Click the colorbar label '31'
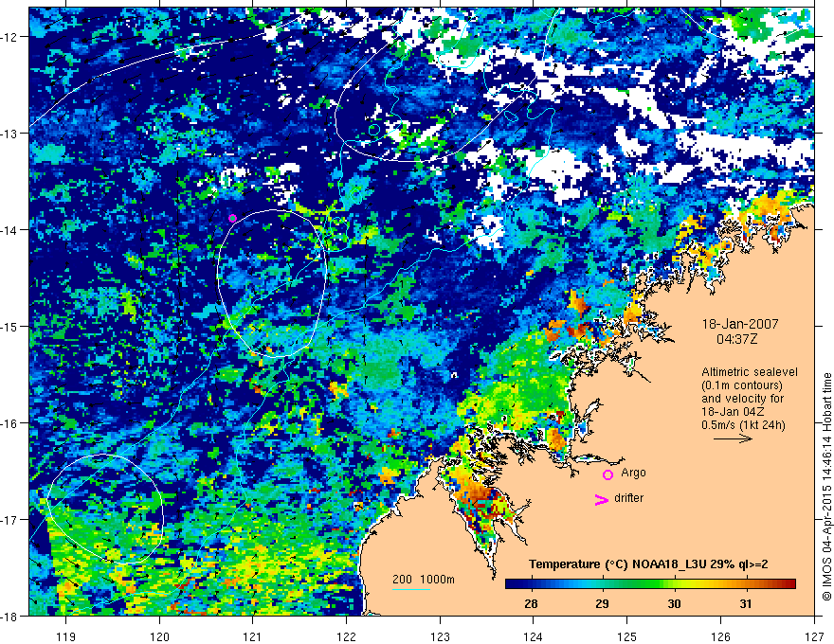This screenshot has width=834, height=644. (x=746, y=603)
